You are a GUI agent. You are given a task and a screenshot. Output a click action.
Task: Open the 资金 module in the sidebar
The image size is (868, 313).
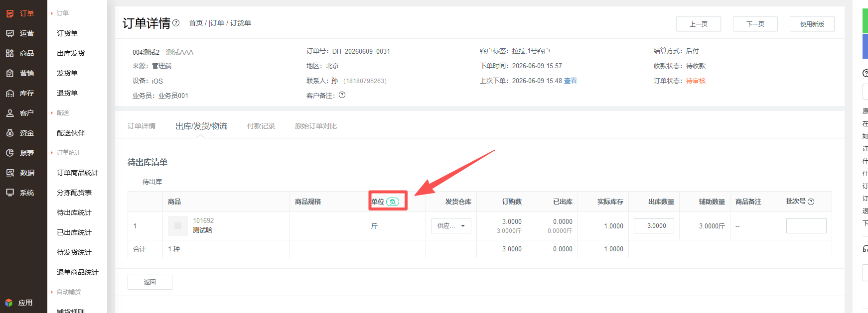click(20, 133)
